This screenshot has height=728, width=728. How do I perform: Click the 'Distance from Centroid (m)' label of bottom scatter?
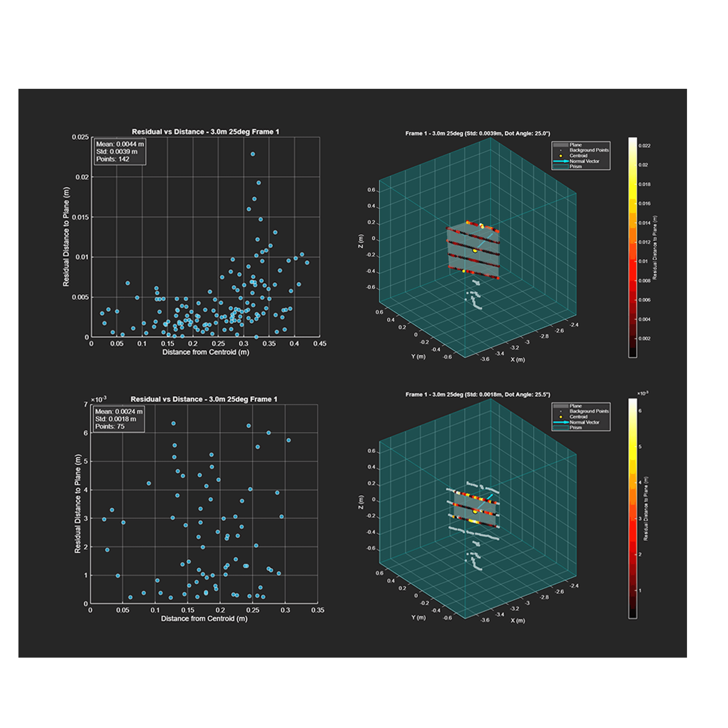[204, 618]
